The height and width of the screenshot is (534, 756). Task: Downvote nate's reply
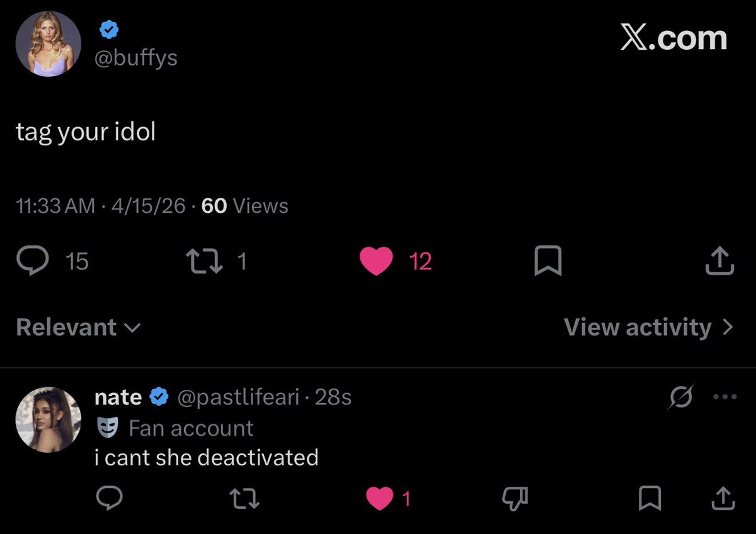pyautogui.click(x=514, y=499)
